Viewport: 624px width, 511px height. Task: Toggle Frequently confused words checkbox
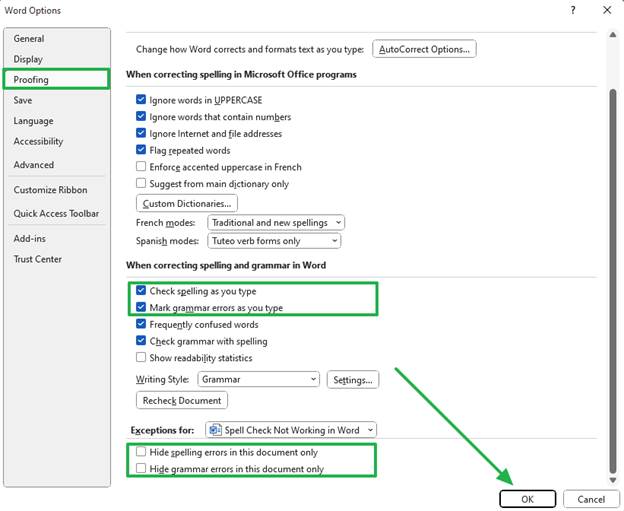141,324
